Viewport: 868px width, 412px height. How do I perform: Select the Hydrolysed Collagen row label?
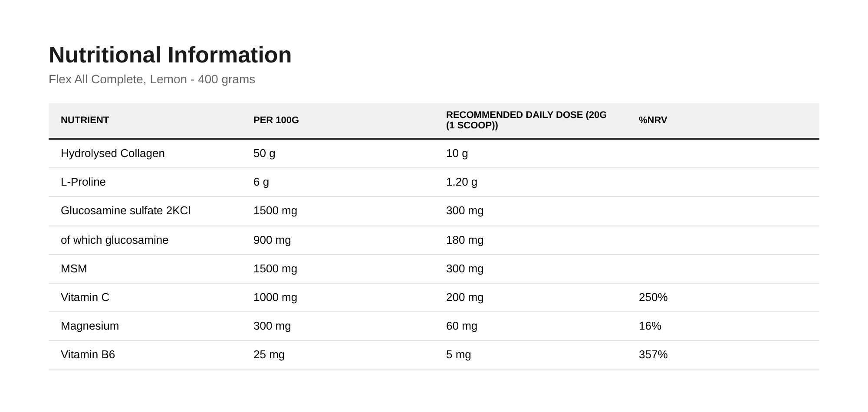113,154
